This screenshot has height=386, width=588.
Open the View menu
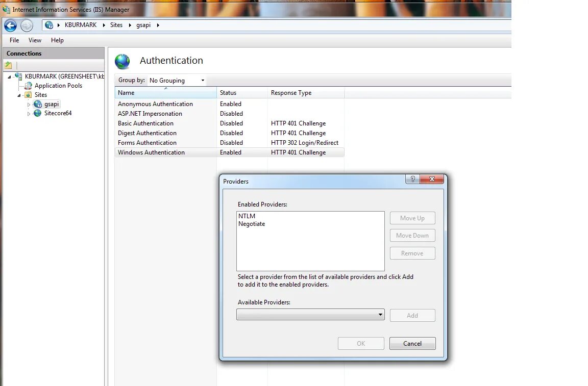pyautogui.click(x=35, y=40)
